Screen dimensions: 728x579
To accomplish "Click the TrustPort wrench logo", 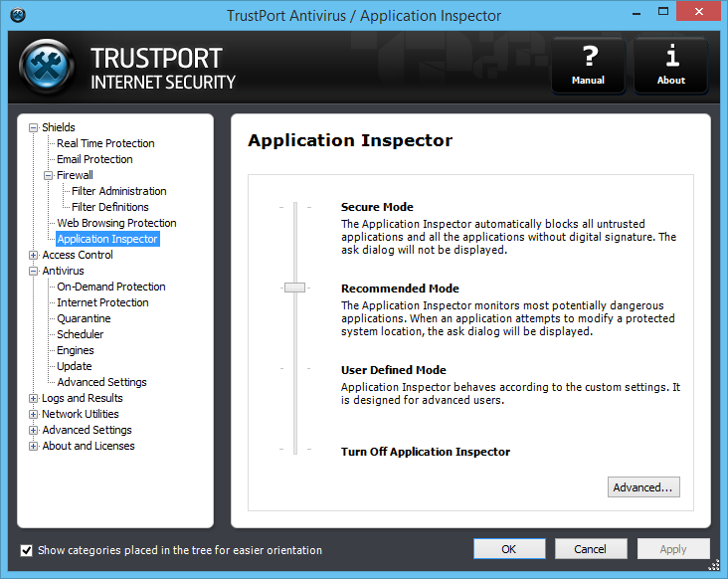I will pos(47,67).
